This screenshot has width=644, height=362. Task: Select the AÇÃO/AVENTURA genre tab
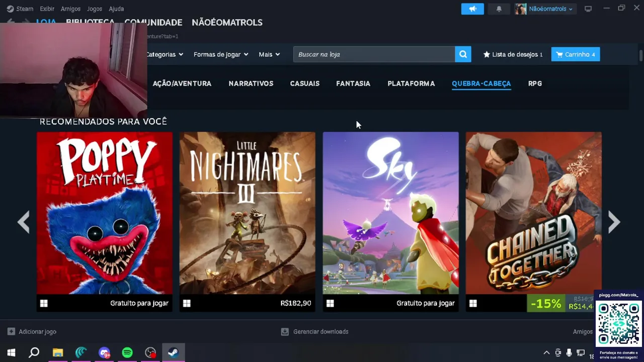pos(182,83)
